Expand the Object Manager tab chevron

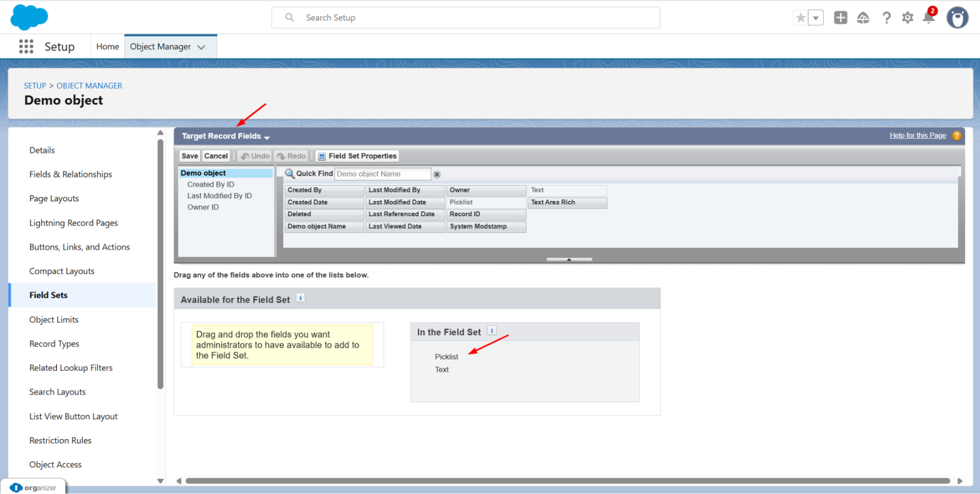(201, 47)
